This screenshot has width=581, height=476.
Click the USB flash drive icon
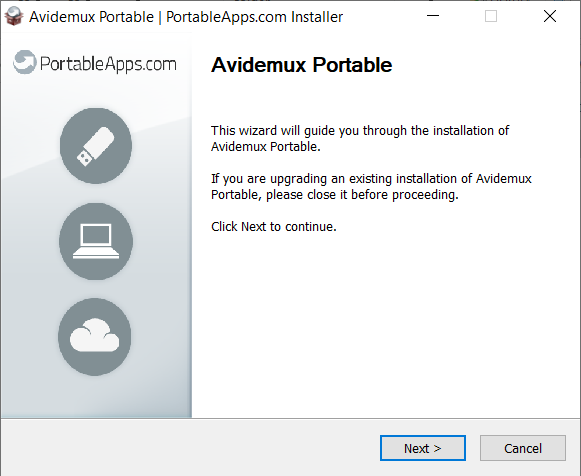96,146
